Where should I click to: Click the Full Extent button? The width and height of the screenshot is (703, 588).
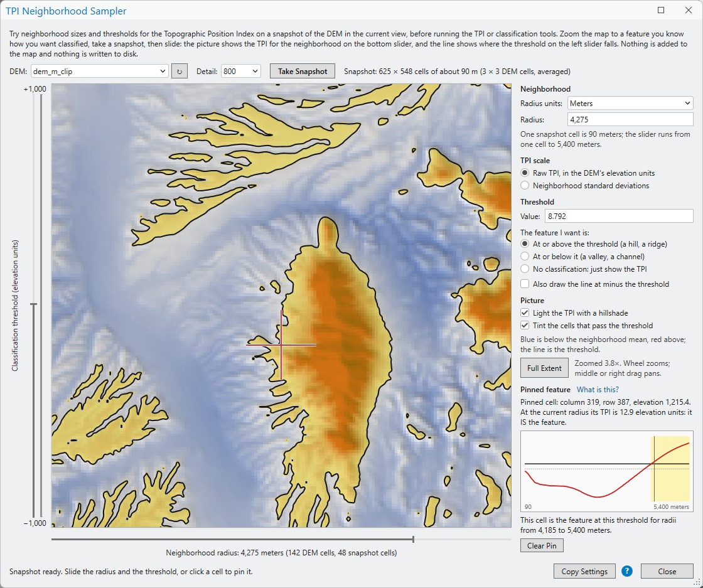click(544, 368)
